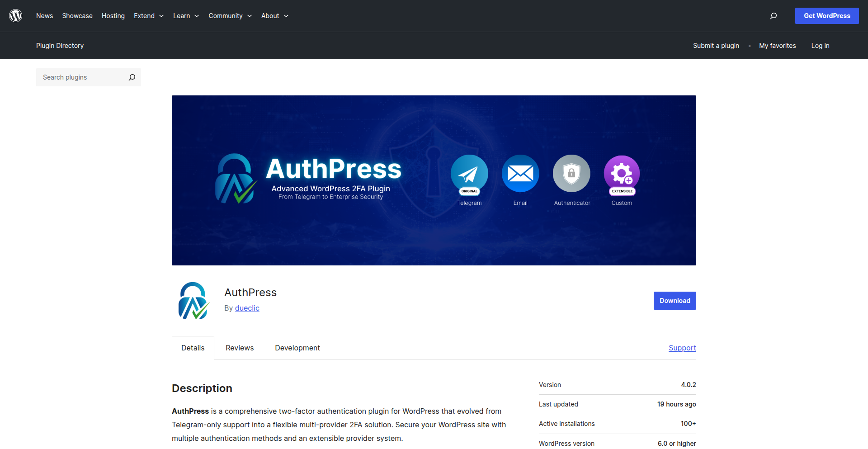Click the Active installations value 100+
The width and height of the screenshot is (868, 449).
coord(689,424)
